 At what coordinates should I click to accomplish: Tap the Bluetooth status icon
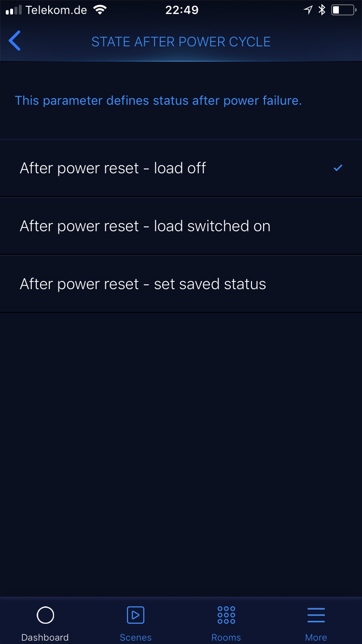point(322,10)
